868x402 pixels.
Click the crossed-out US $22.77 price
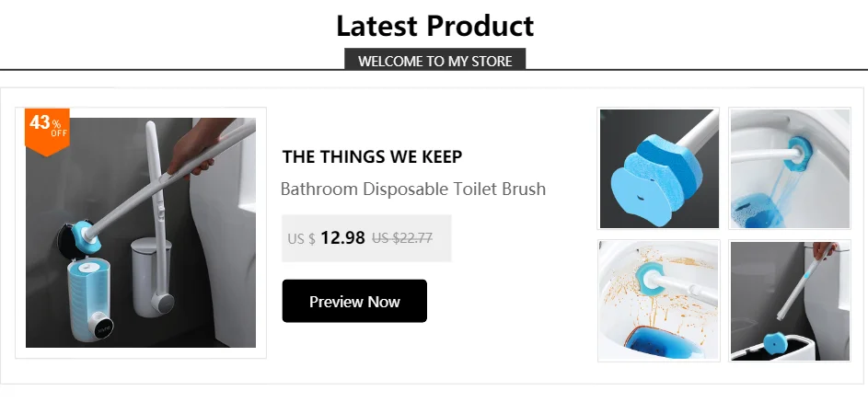tap(402, 238)
